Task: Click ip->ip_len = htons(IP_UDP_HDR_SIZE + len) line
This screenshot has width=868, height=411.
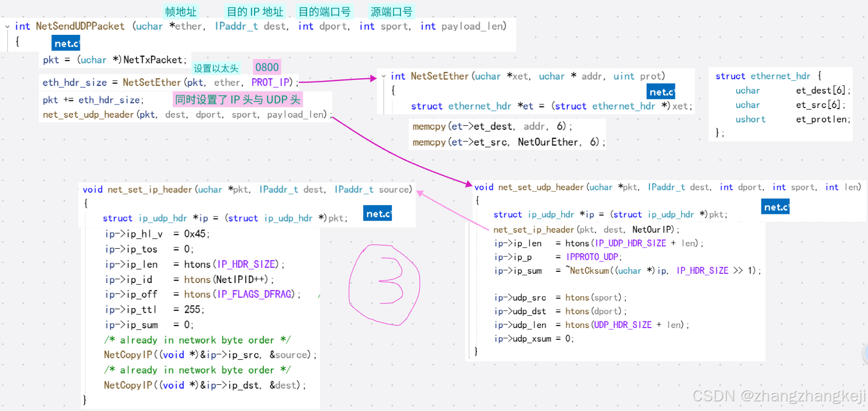Action: click(598, 243)
